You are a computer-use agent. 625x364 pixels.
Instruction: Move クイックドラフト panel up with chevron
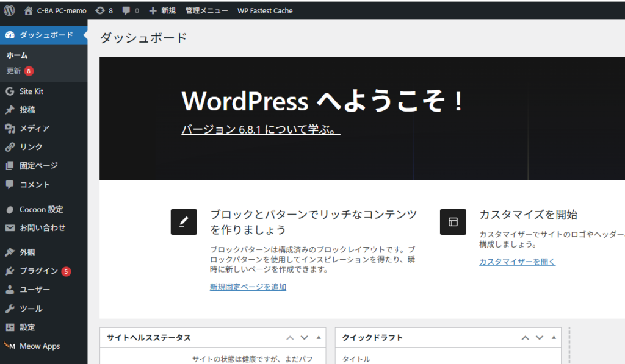[525, 338]
